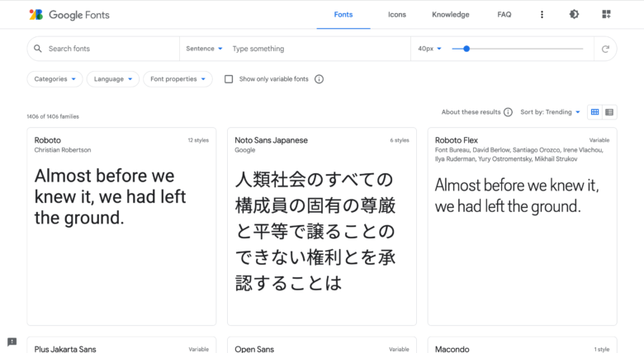Click About these results info icon
The image size is (644, 353).
(508, 112)
